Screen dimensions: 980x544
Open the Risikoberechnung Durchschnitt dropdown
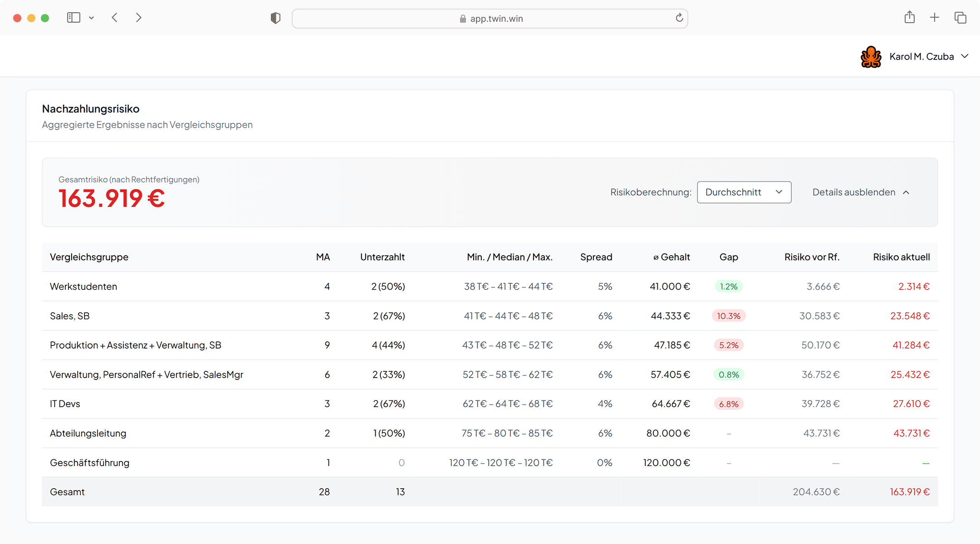[744, 192]
